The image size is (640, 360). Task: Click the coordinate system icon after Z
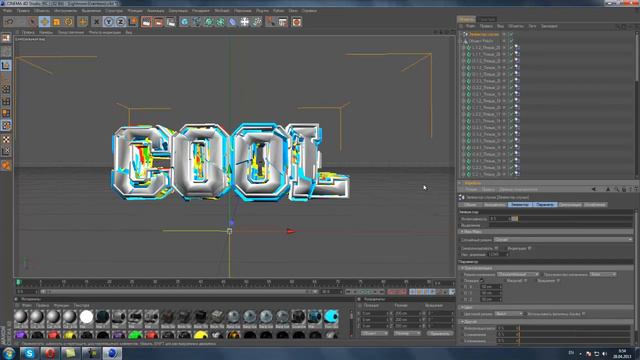[x=133, y=22]
